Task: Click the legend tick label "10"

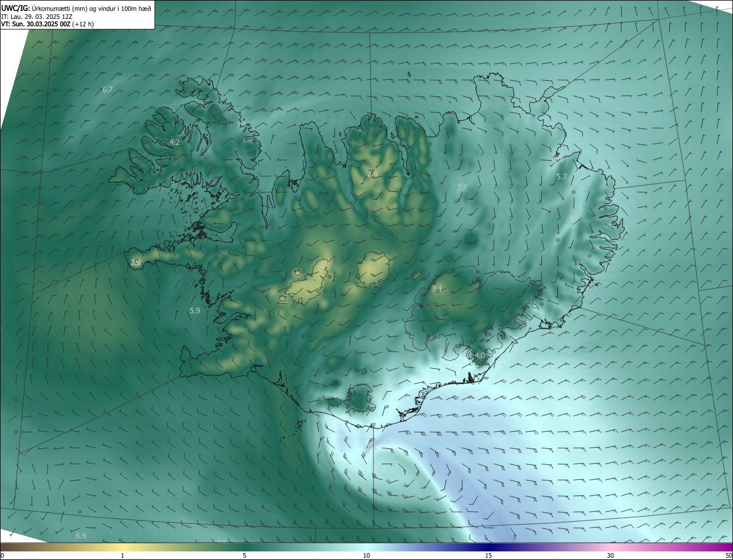Action: pos(366,555)
